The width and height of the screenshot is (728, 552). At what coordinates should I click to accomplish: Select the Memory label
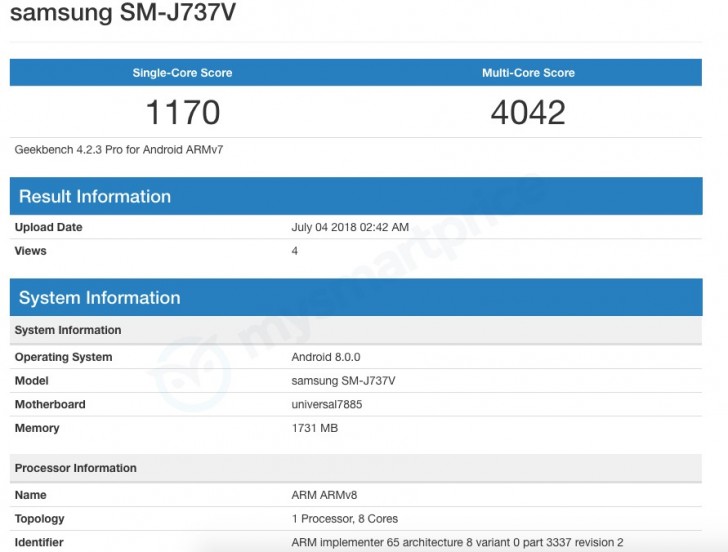[x=37, y=428]
